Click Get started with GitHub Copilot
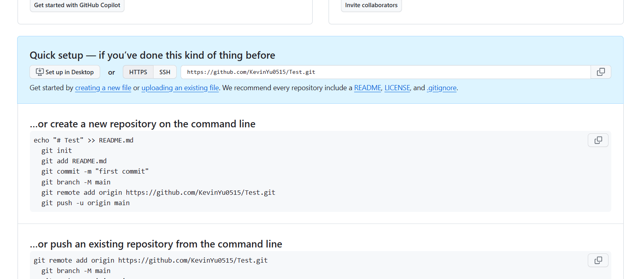Screen dimensions: 644x279 [77, 5]
